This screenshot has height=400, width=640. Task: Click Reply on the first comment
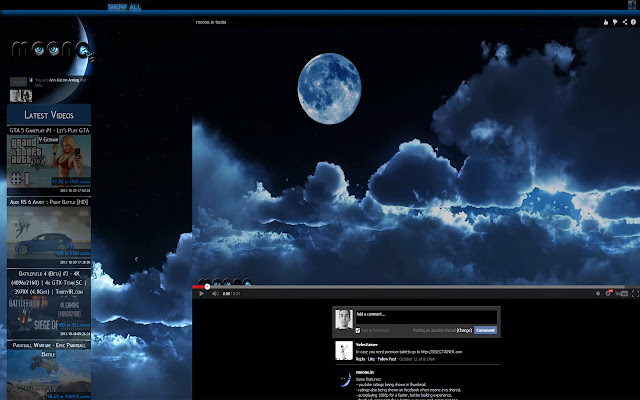tap(360, 359)
